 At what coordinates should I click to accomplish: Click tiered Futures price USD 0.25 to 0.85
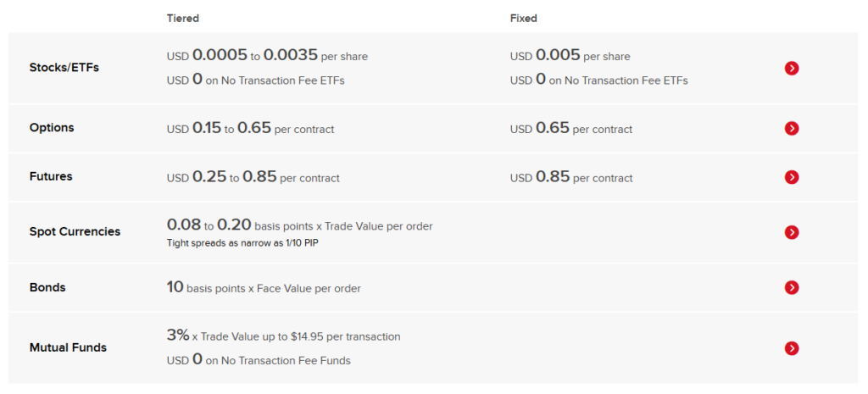[253, 178]
